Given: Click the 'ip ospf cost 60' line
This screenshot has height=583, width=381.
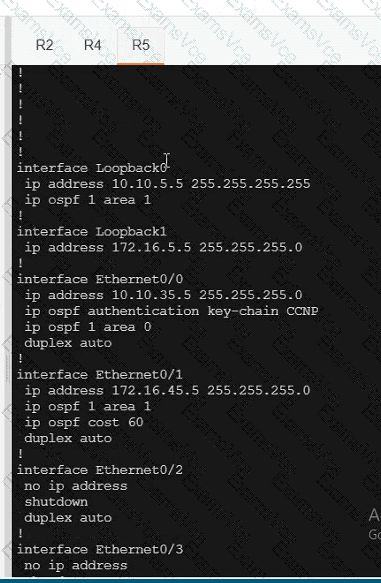Looking at the screenshot, I should pos(84,422).
